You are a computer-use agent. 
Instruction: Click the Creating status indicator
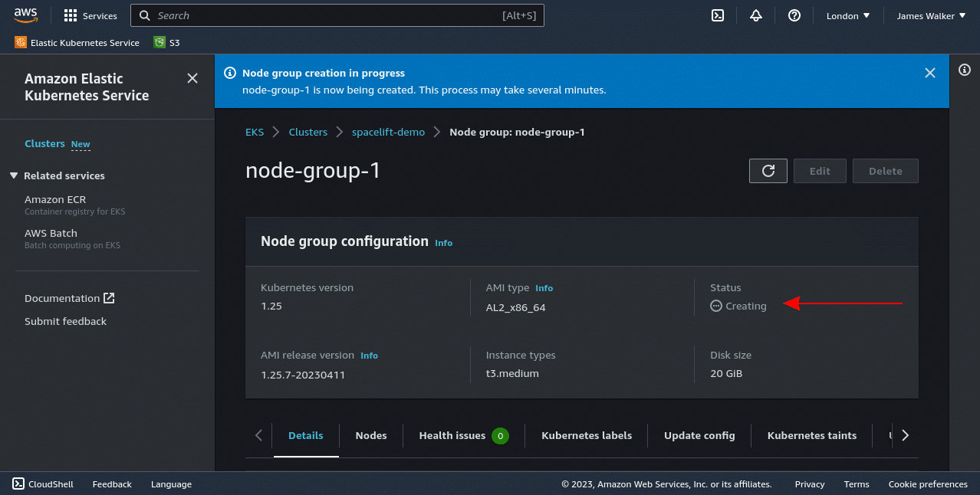[738, 306]
